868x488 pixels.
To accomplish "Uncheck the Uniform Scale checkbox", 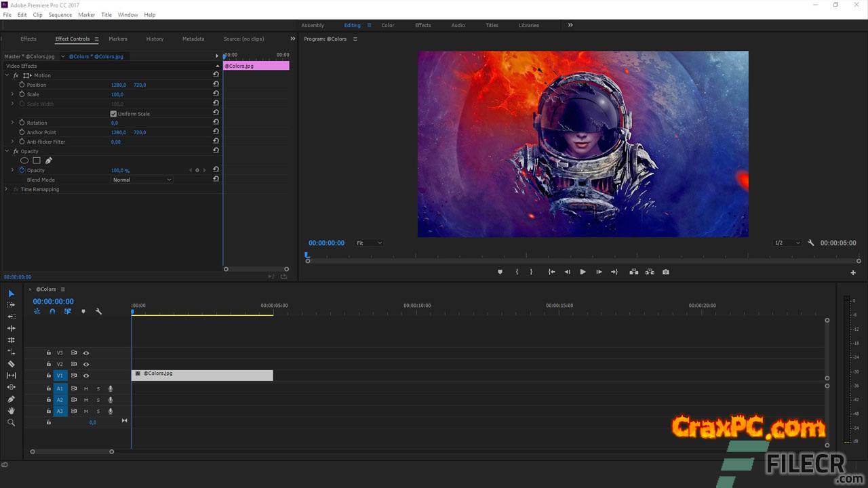I will pyautogui.click(x=114, y=114).
